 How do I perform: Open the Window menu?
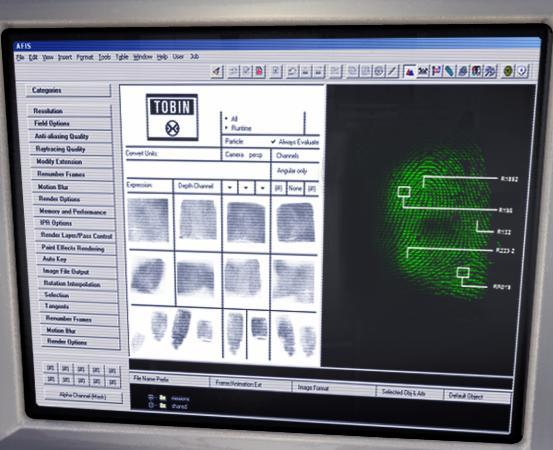142,57
